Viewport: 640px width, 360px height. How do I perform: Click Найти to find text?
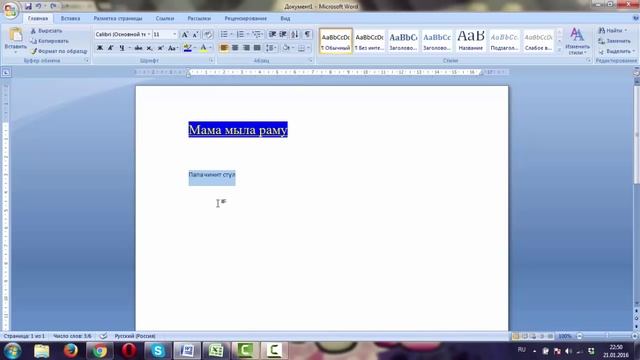coord(612,31)
